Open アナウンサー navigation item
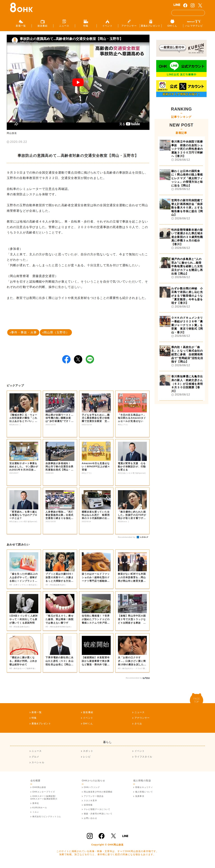215x868 pixels. [129, 23]
